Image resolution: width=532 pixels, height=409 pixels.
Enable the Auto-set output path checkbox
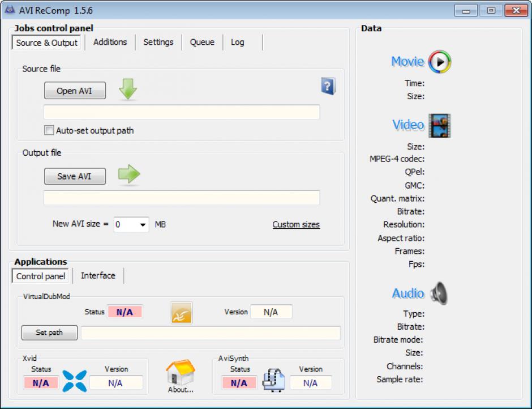[49, 130]
